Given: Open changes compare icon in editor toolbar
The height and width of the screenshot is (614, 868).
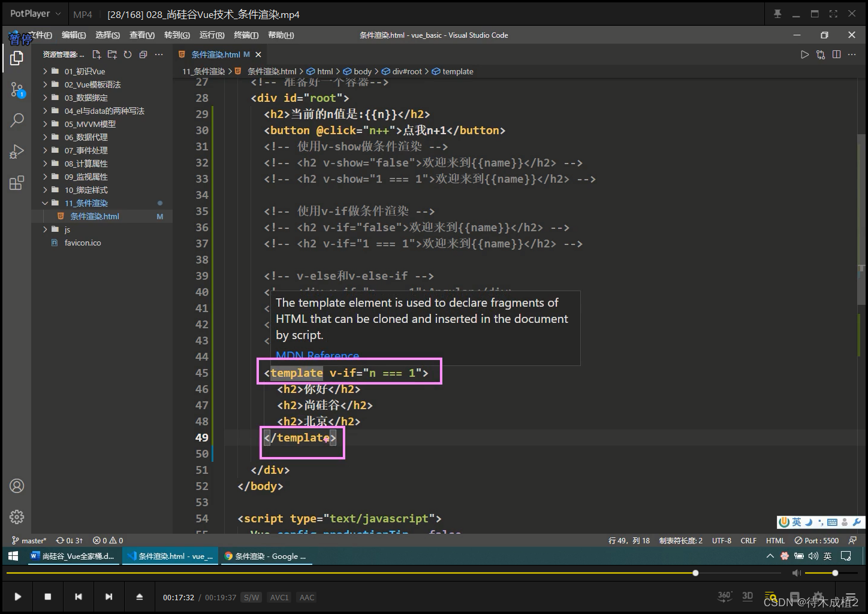Looking at the screenshot, I should pyautogui.click(x=821, y=55).
